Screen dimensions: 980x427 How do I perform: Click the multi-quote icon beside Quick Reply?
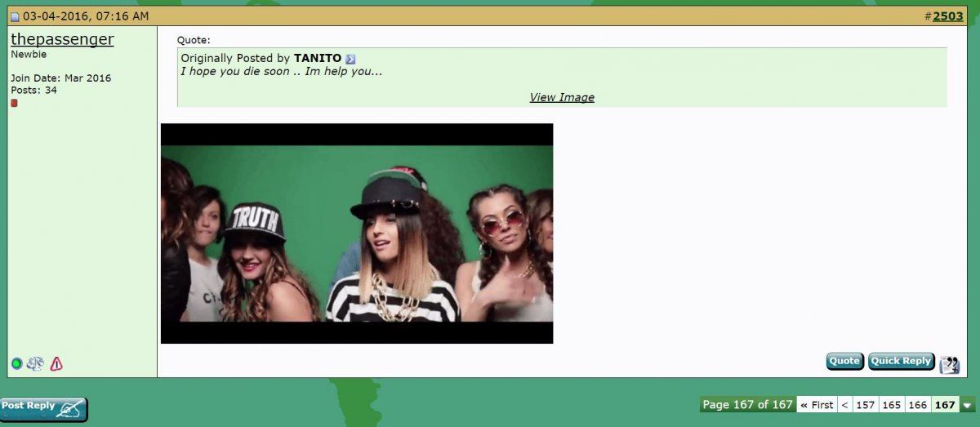click(x=950, y=364)
